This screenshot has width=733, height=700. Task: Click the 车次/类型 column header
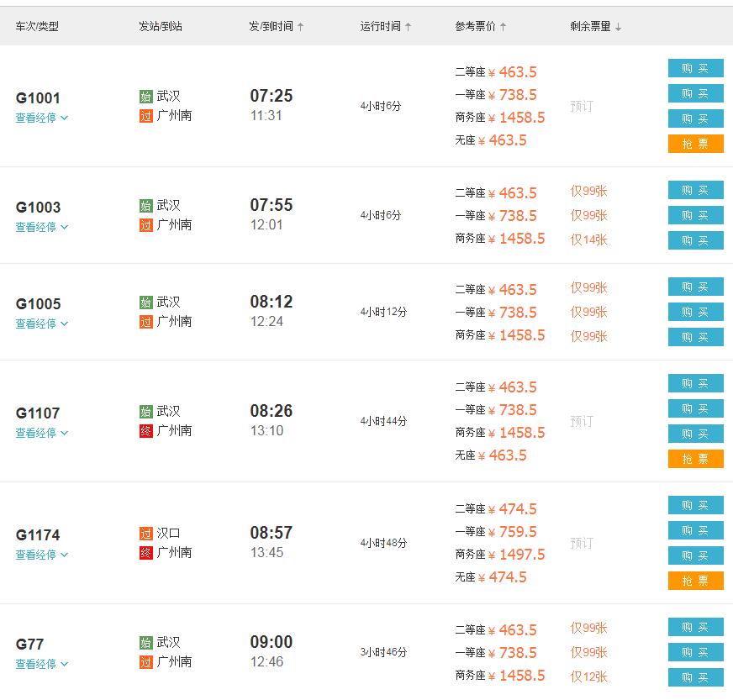(x=37, y=27)
